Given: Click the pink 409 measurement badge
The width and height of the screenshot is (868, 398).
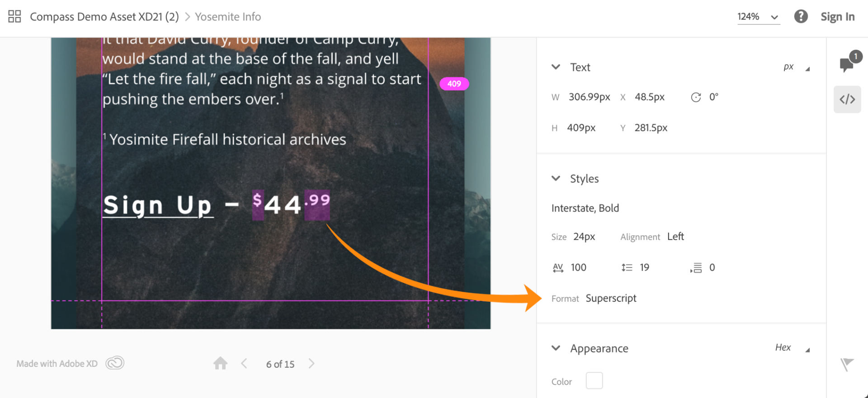Looking at the screenshot, I should click(x=454, y=84).
